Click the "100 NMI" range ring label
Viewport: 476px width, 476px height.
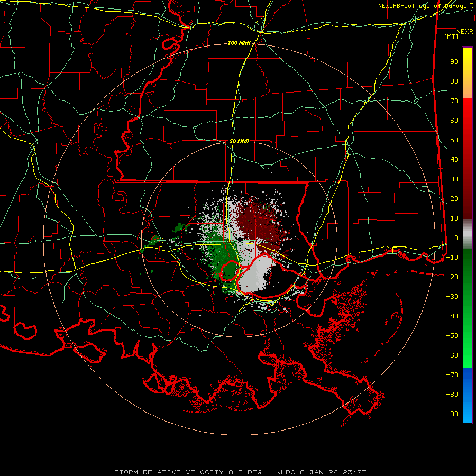(239, 43)
